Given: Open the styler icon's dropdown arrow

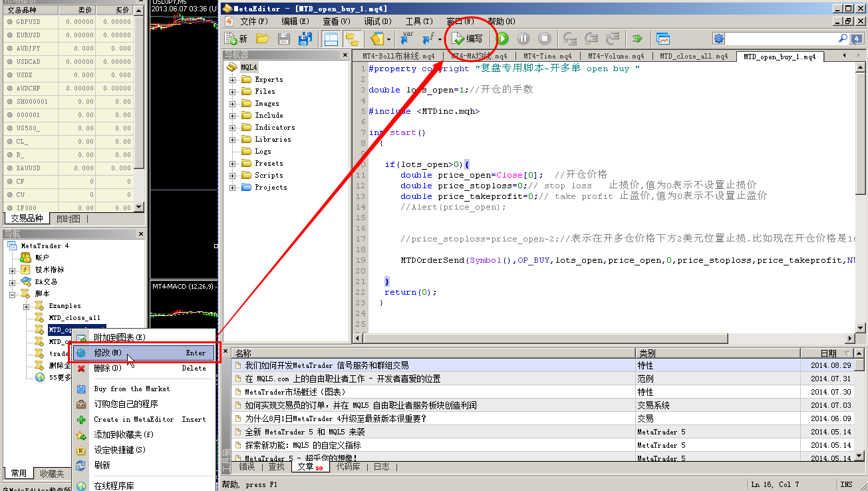Looking at the screenshot, I should (389, 39).
